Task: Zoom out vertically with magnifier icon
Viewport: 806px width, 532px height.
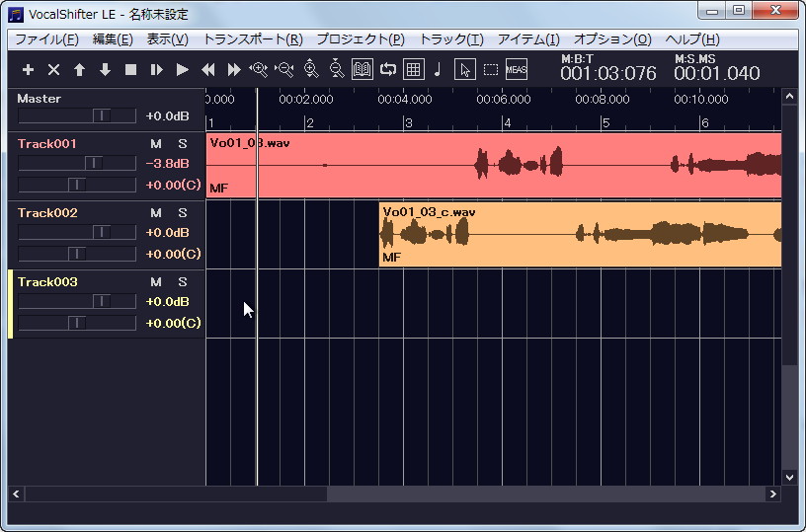Action: coord(337,69)
